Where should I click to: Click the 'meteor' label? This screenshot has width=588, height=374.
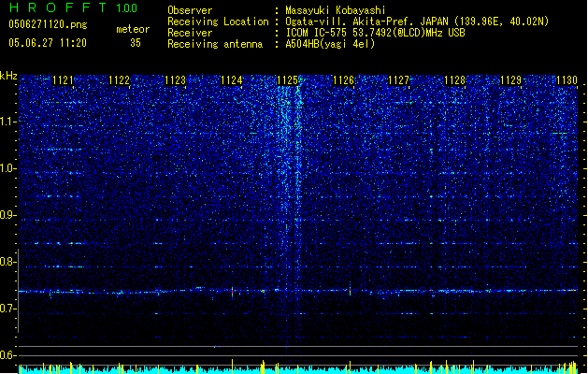133,29
